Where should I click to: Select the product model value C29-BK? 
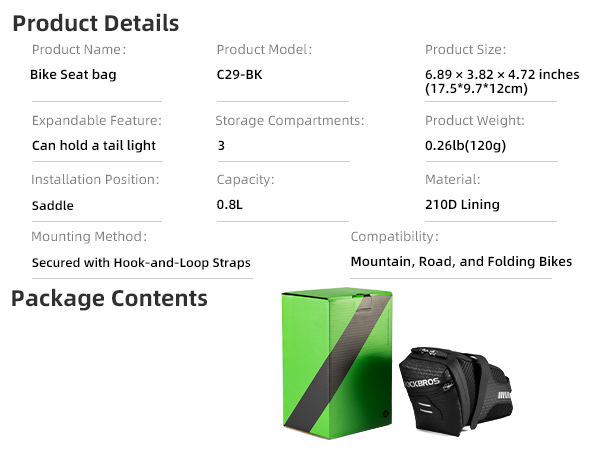241,74
